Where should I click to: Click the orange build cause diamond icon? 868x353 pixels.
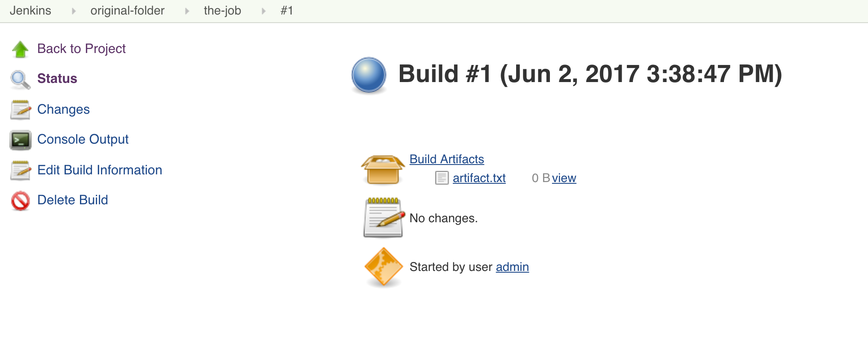[384, 267]
